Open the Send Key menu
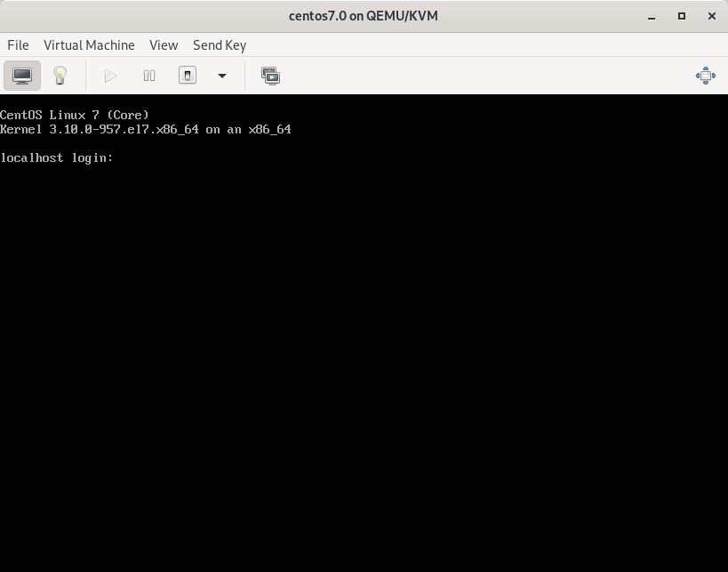The width and height of the screenshot is (728, 572). (220, 44)
